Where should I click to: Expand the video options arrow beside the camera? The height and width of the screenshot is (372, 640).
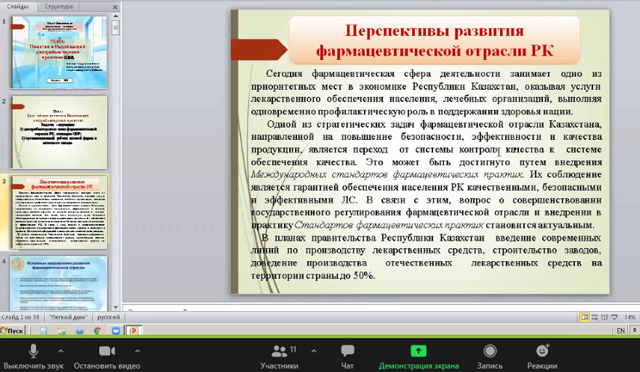click(x=137, y=351)
